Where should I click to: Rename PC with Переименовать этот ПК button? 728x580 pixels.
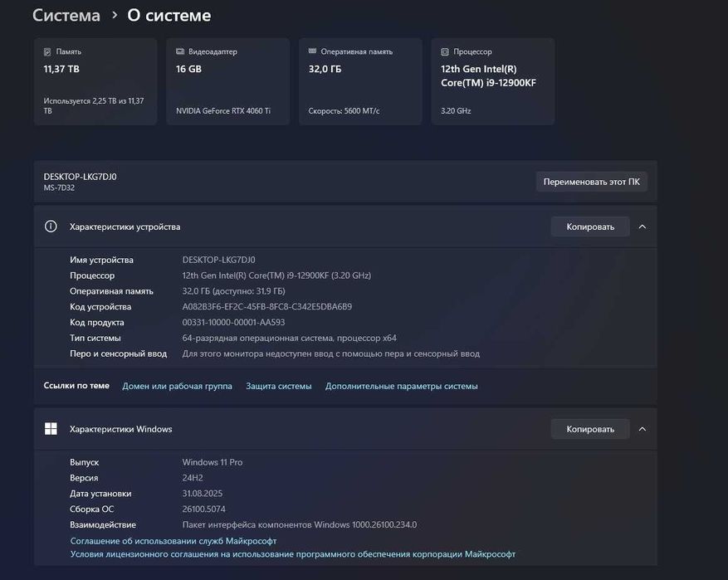point(592,182)
